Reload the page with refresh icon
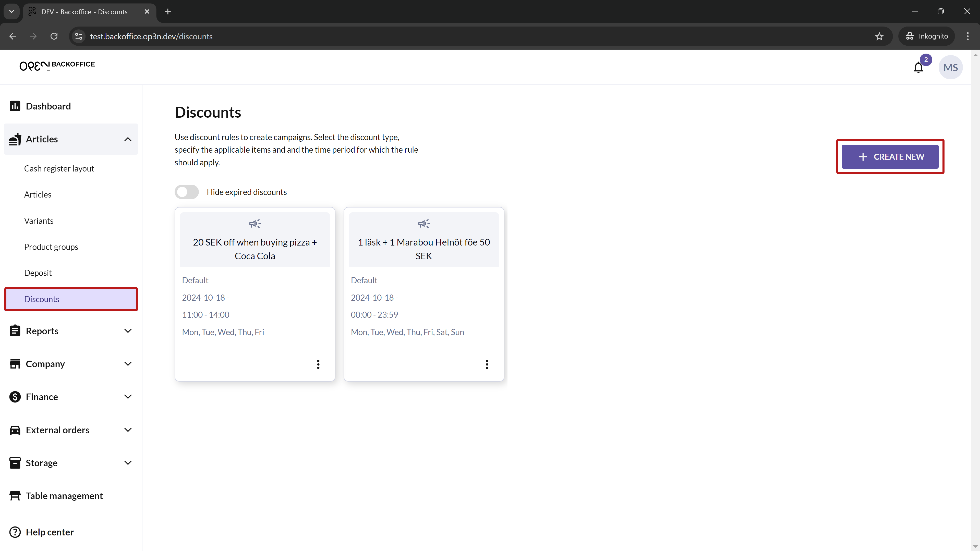The image size is (980, 551). [x=54, y=36]
